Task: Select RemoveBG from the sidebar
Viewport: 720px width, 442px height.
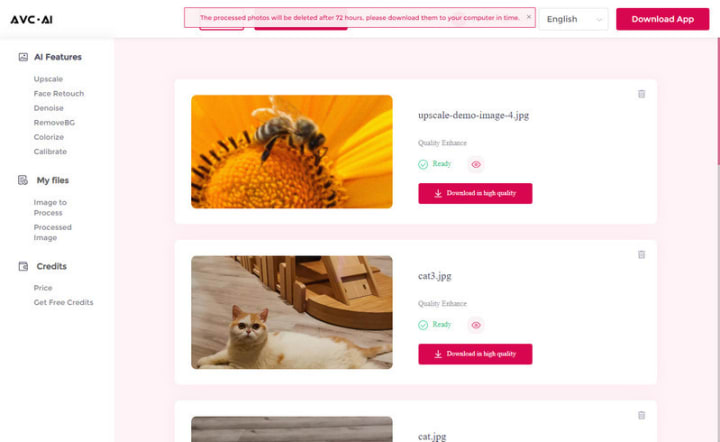Action: click(x=54, y=123)
